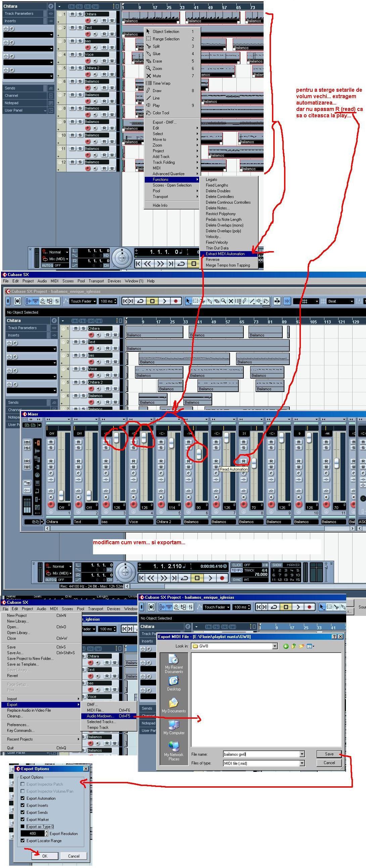Select the Object Selection arrow tool in the middle project toolbar

[x=188, y=301]
